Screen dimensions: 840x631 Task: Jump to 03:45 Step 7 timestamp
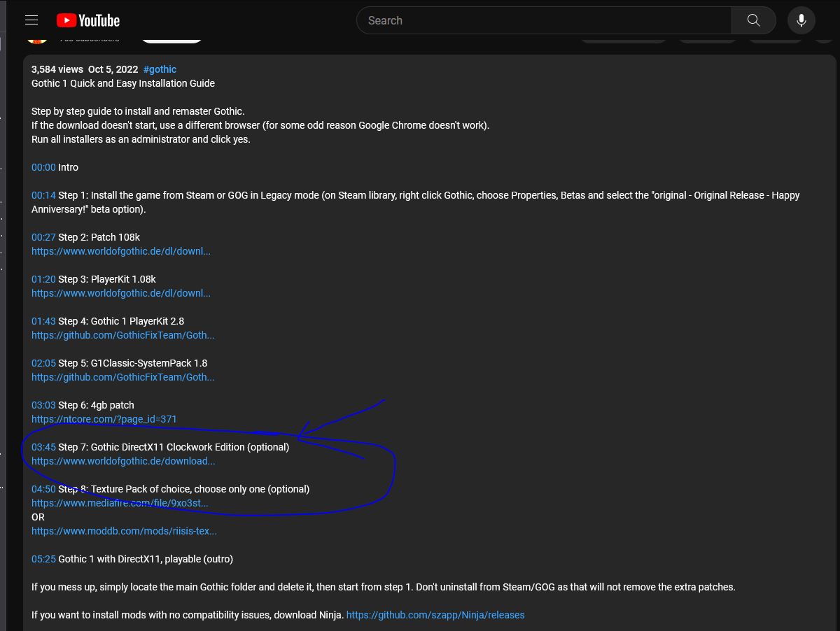pyautogui.click(x=43, y=447)
